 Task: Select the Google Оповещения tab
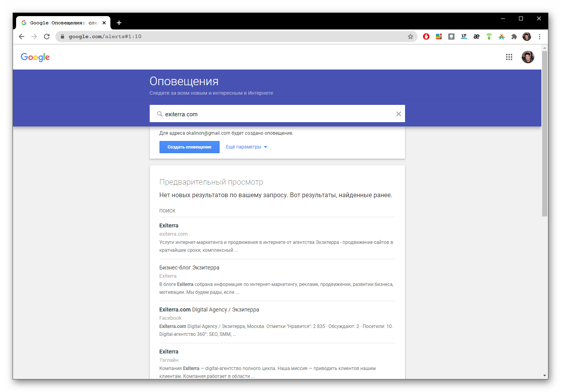[x=63, y=23]
